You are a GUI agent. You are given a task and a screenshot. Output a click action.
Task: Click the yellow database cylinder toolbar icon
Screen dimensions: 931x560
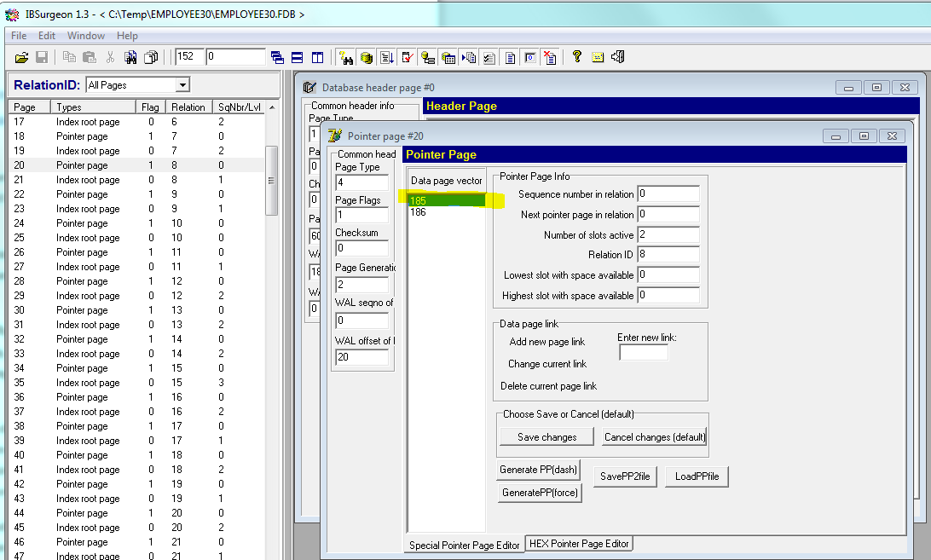[x=366, y=57]
